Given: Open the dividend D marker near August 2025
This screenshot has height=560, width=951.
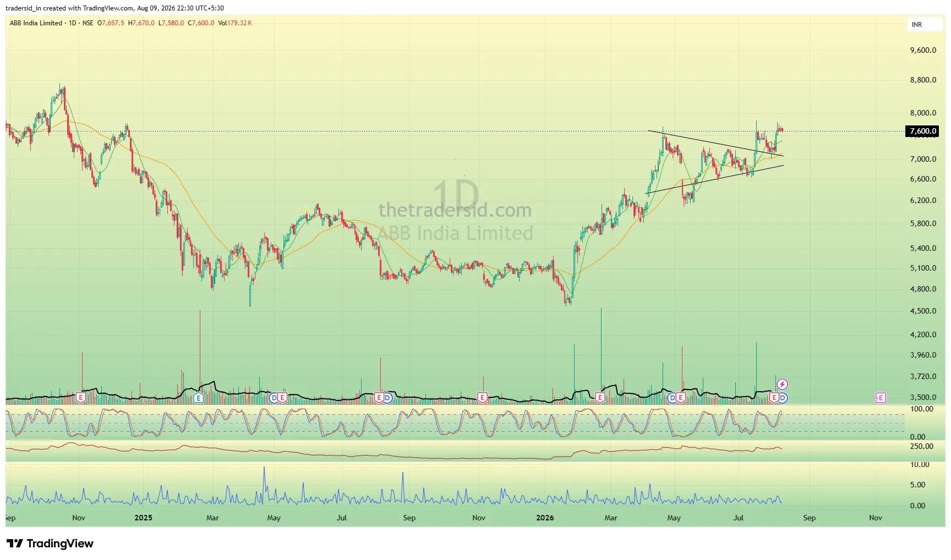Looking at the screenshot, I should (387, 397).
